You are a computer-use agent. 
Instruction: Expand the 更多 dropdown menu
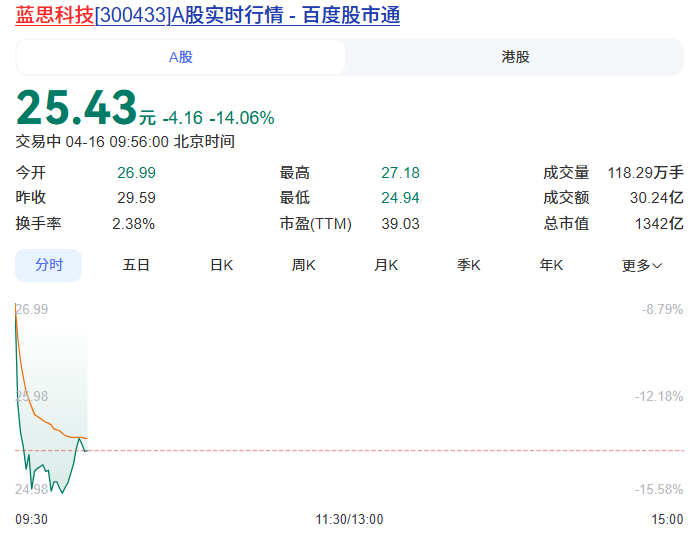(x=642, y=265)
